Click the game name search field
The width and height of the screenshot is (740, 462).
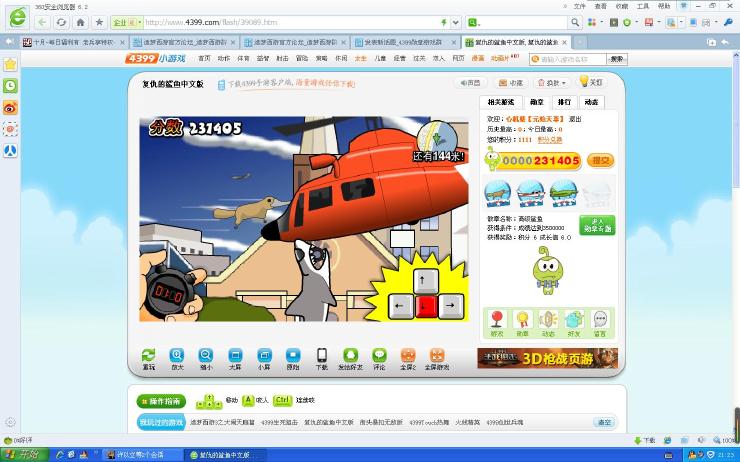pyautogui.click(x=568, y=59)
